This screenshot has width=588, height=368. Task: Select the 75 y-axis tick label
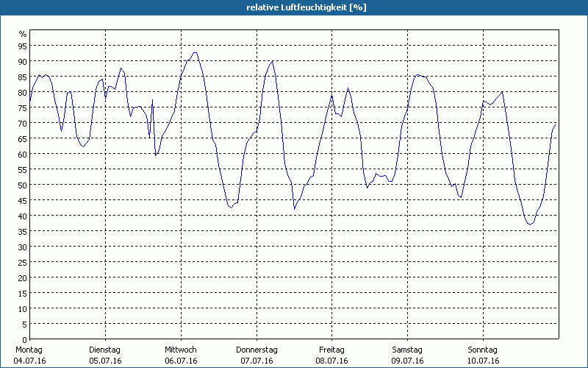[22, 107]
